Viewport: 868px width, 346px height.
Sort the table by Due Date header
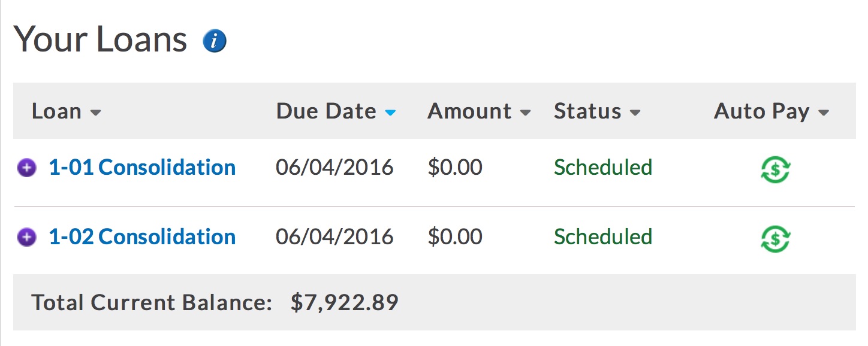(x=325, y=111)
